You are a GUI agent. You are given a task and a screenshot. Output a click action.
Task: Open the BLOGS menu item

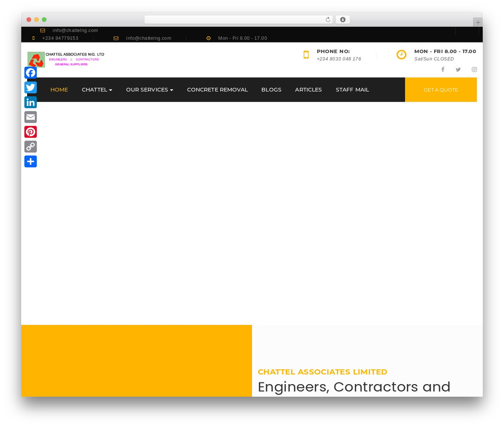(271, 90)
